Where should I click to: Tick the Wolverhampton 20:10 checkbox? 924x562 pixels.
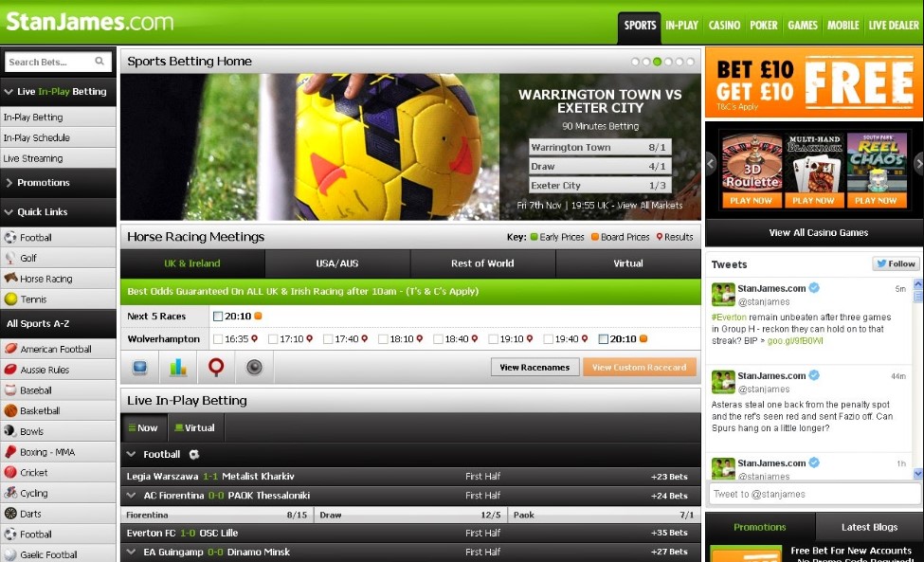tap(603, 339)
